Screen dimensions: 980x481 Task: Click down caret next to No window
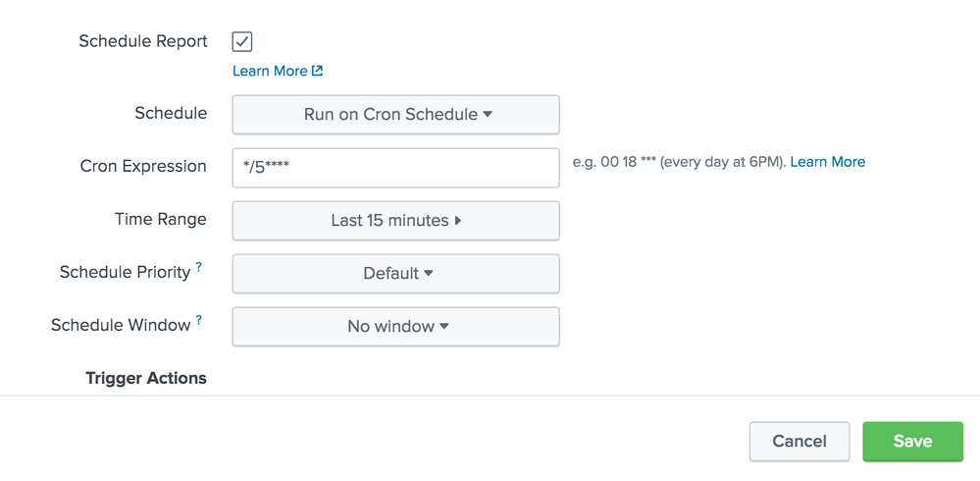444,327
